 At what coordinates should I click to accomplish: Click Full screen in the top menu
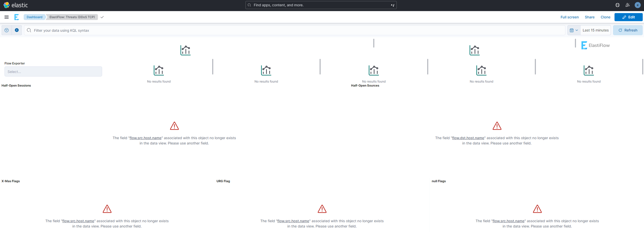[x=569, y=17]
